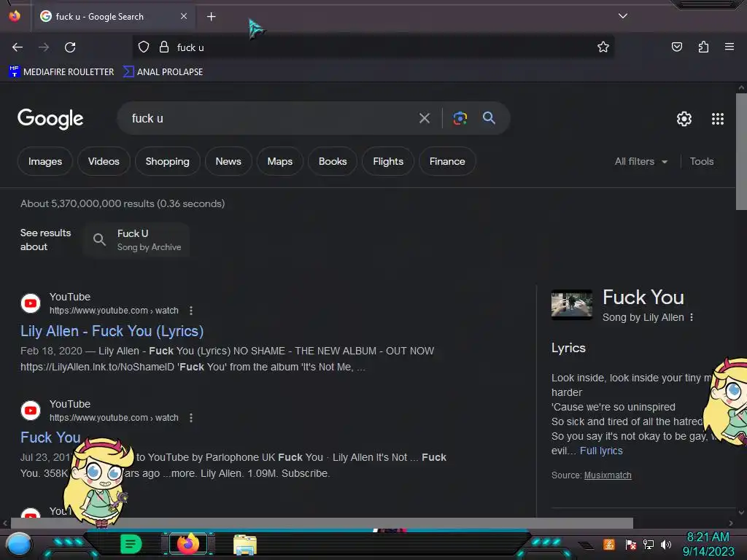Open the Song by Archive suggestion

[x=136, y=240]
